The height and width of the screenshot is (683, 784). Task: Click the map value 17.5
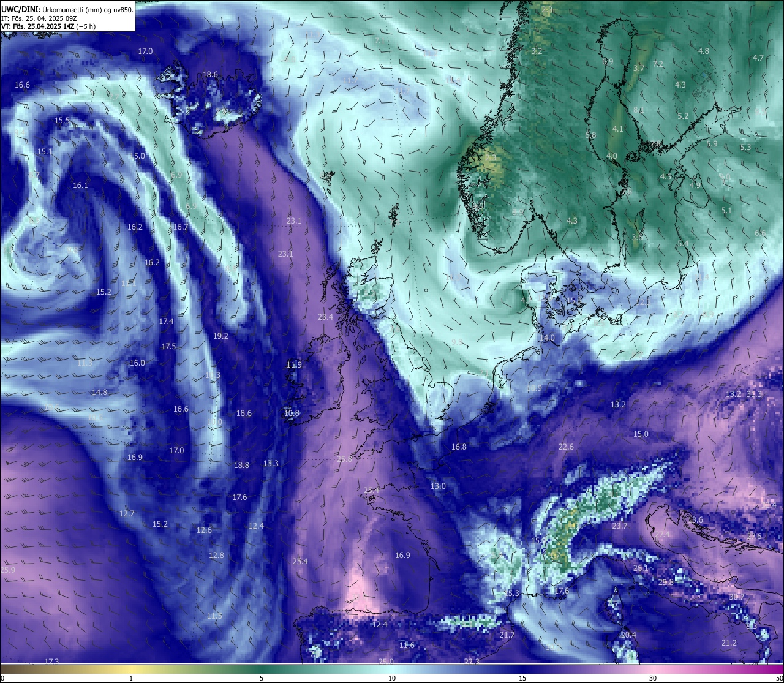pos(168,347)
